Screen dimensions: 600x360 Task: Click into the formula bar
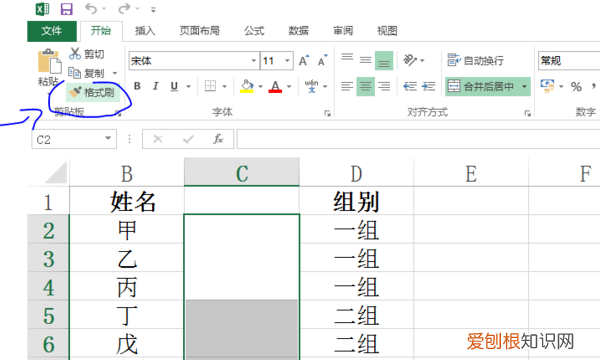tap(418, 139)
